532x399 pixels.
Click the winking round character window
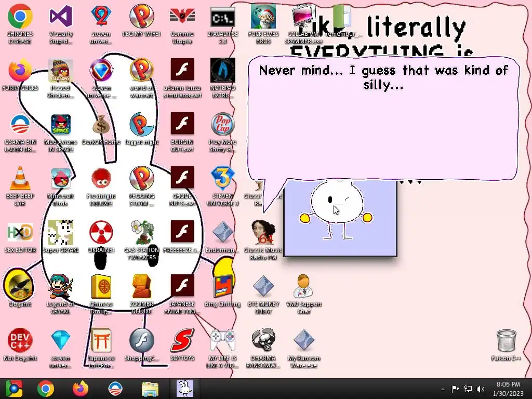click(x=340, y=218)
